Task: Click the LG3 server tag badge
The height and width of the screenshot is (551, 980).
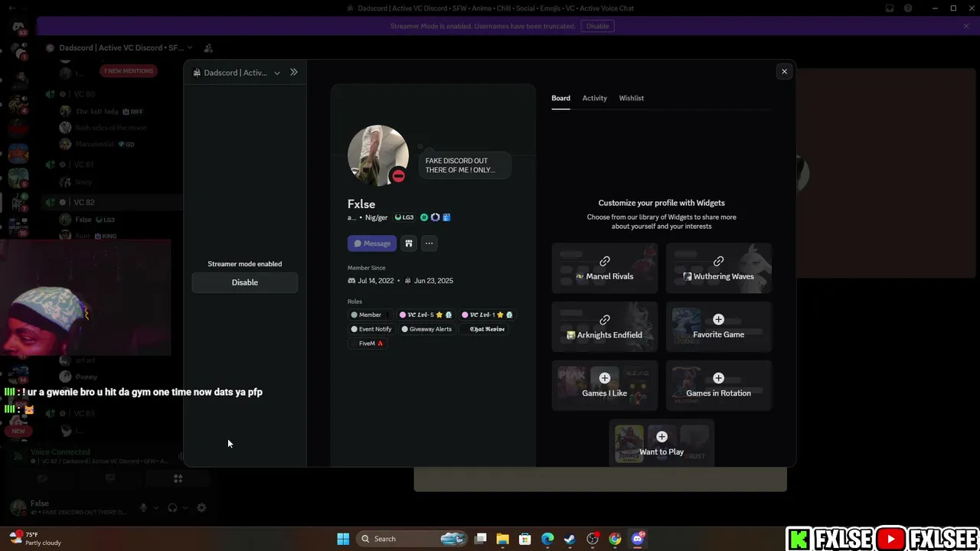Action: (403, 217)
